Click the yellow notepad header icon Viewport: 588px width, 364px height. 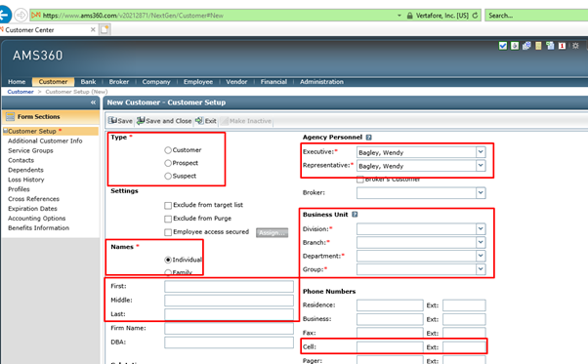click(538, 46)
